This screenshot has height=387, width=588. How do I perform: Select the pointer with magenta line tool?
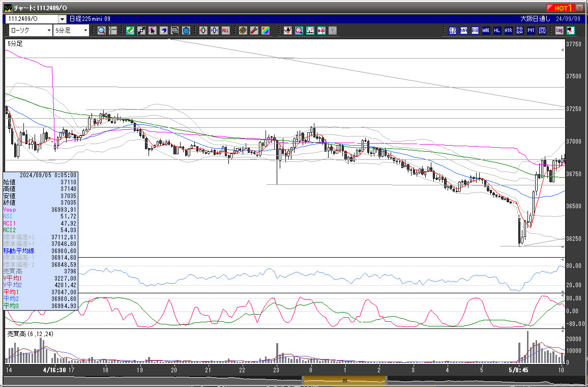(x=152, y=31)
